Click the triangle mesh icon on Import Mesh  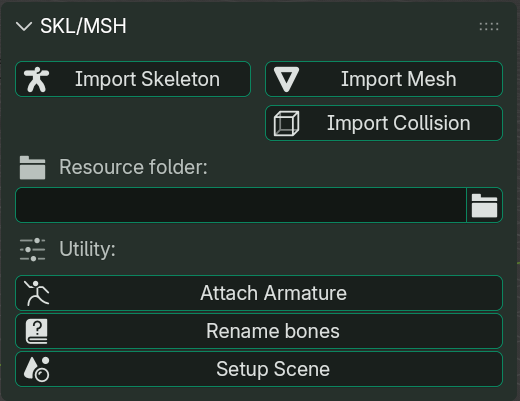286,79
